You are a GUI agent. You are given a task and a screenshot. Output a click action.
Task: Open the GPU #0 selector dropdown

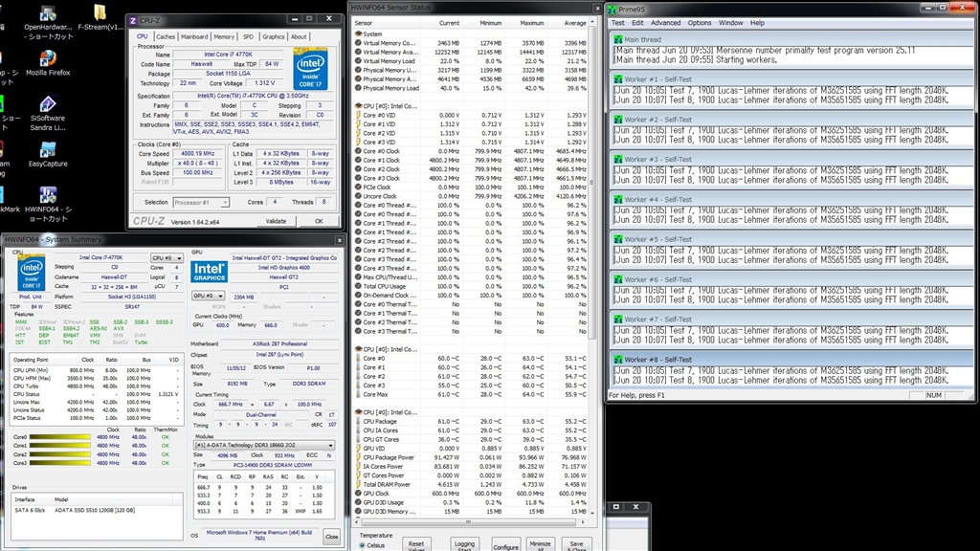[210, 296]
